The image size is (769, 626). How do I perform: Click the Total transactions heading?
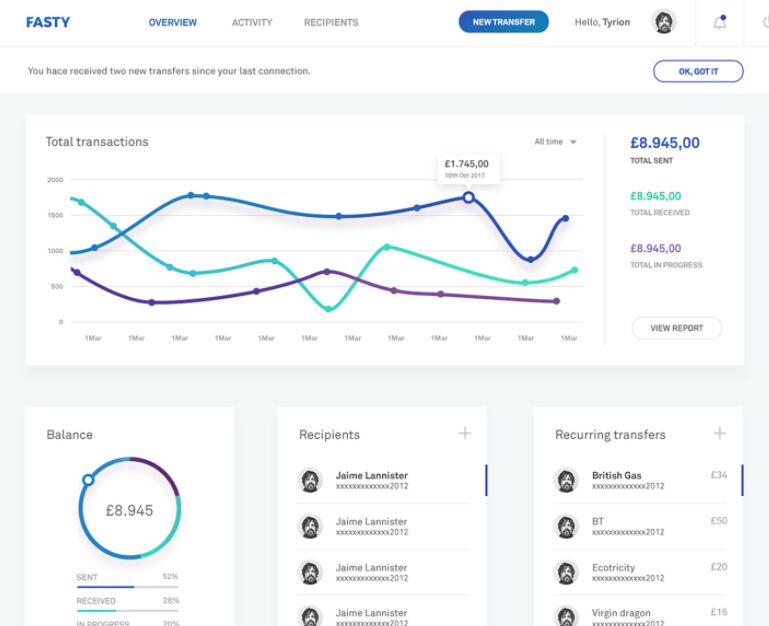97,142
